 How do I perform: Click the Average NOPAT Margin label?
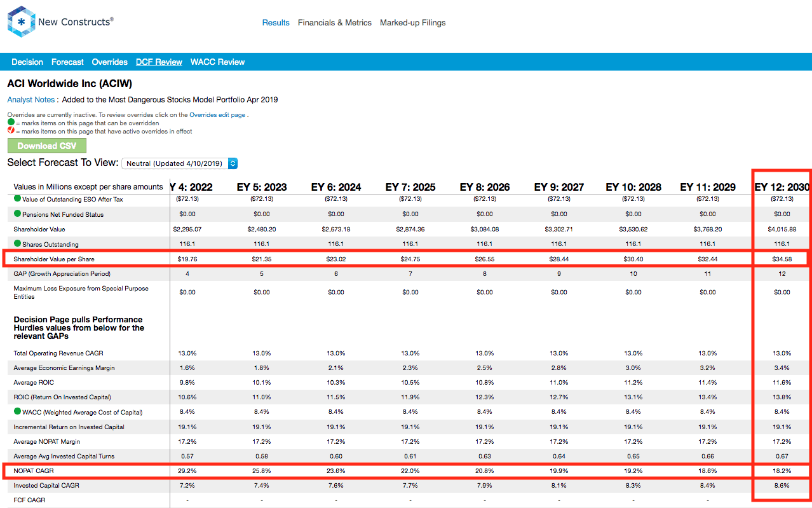point(47,442)
